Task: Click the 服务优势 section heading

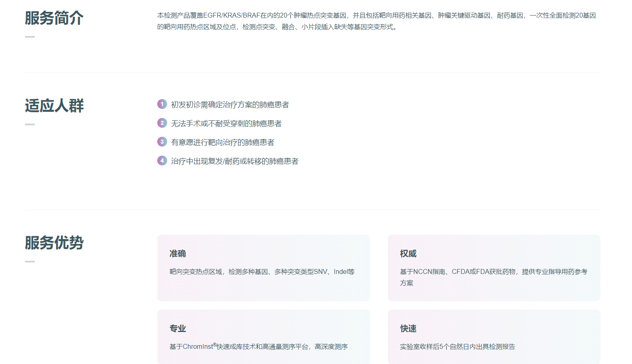Action: [54, 243]
